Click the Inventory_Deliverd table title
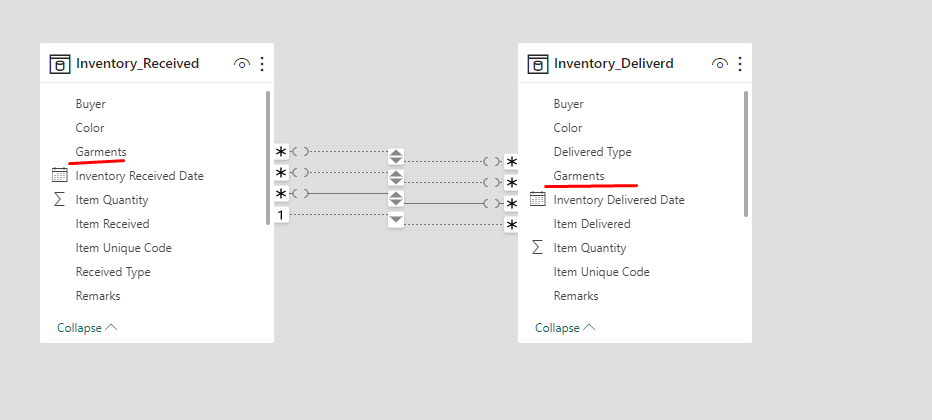Screen dimensions: 932x420 pos(614,64)
